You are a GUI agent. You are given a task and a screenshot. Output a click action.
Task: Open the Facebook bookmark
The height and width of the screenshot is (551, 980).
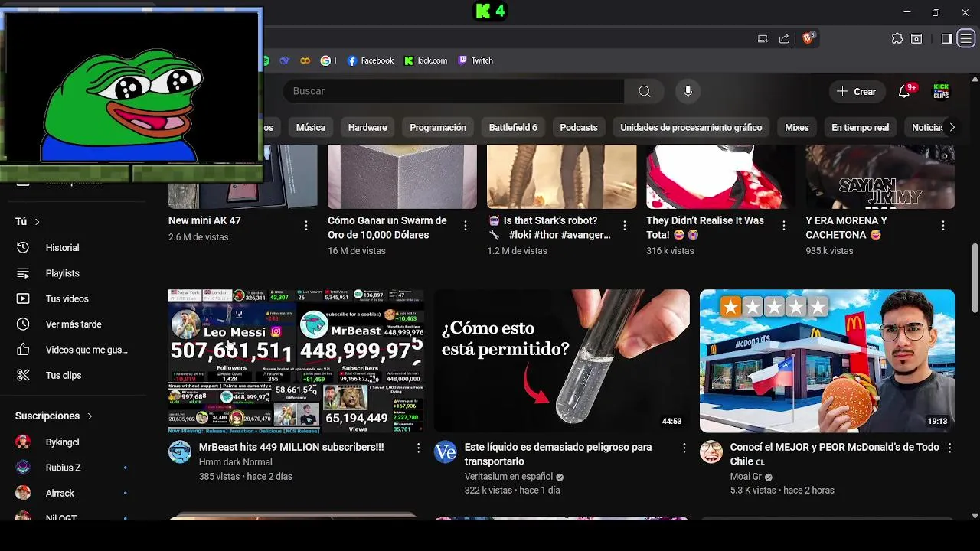coord(371,60)
